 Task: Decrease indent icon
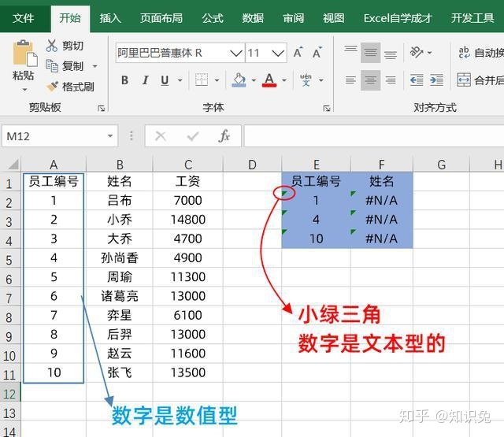pyautogui.click(x=417, y=80)
